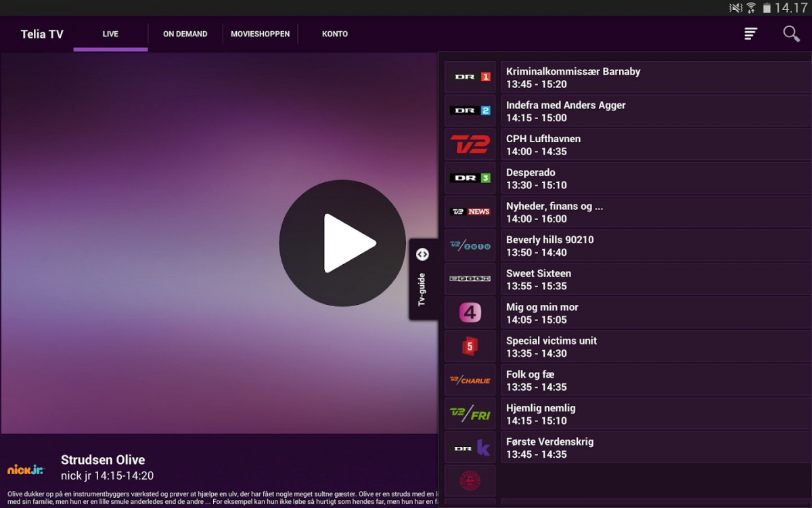
Task: Tap the nick jr. logo
Action: (26, 469)
